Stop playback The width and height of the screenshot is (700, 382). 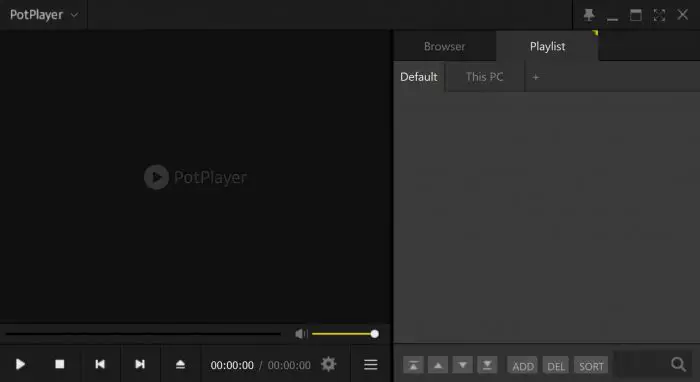(x=60, y=364)
